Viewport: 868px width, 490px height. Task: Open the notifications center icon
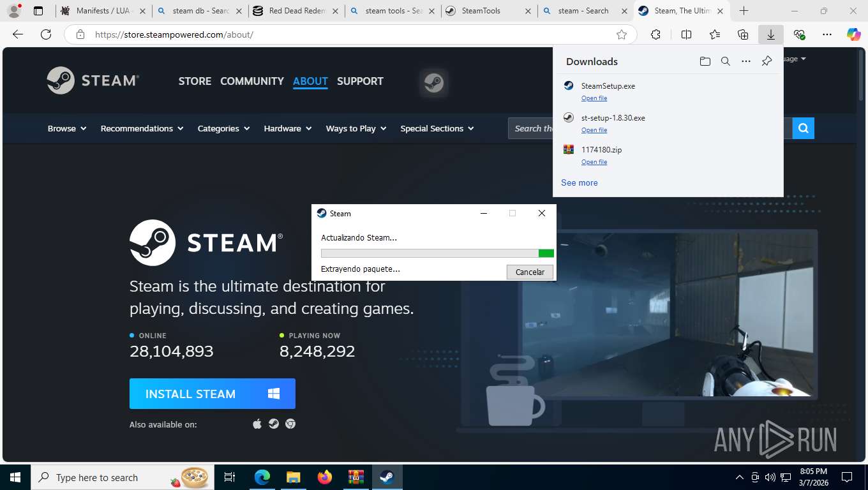click(847, 477)
